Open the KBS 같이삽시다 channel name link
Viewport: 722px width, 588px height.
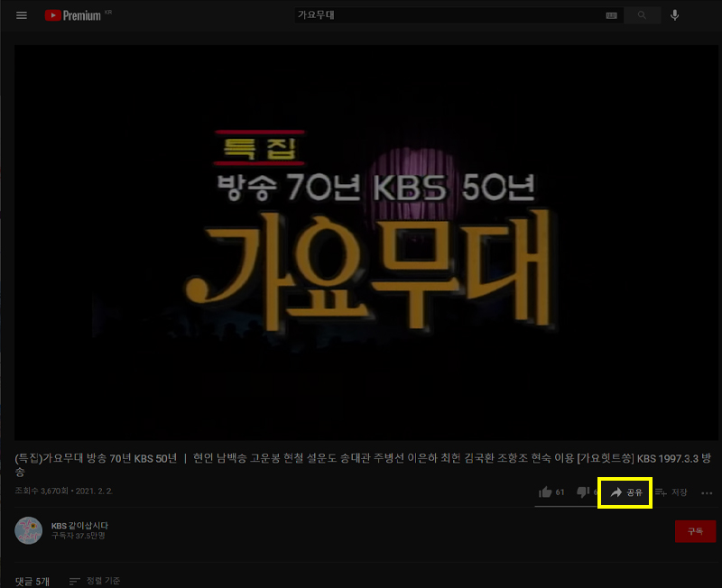pyautogui.click(x=79, y=526)
